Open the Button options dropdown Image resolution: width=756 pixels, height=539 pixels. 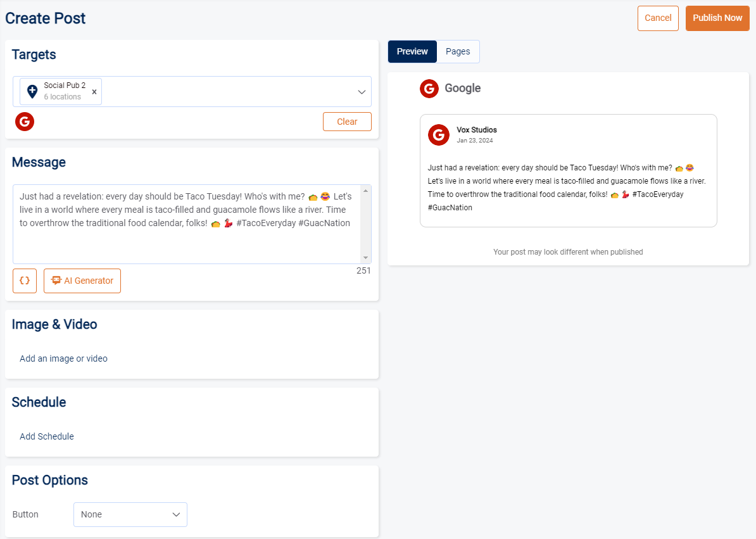pyautogui.click(x=130, y=514)
